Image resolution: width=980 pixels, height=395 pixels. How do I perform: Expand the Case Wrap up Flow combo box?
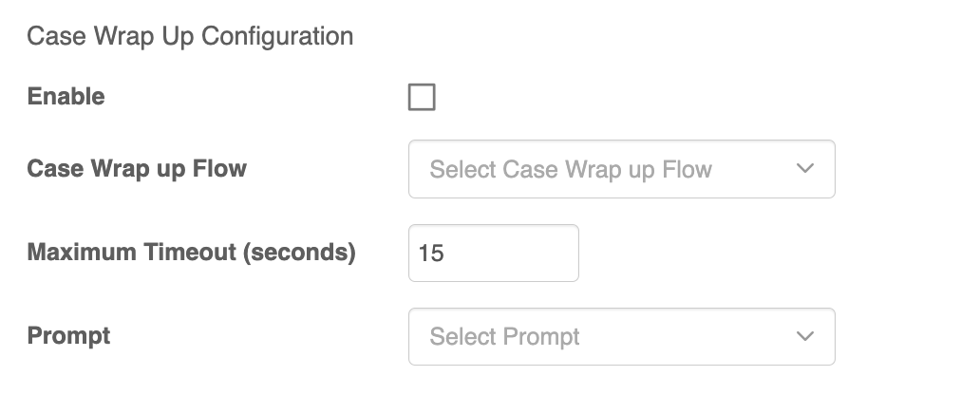(x=621, y=169)
